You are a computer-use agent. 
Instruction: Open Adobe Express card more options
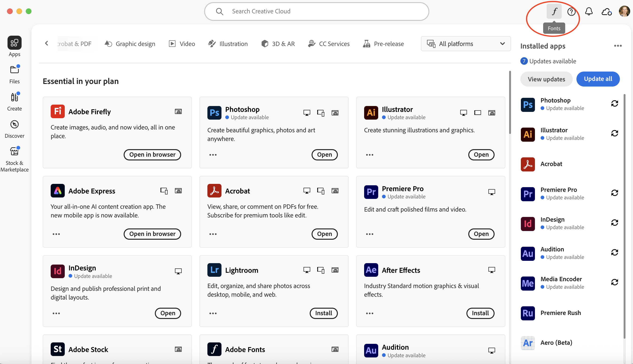click(x=56, y=234)
